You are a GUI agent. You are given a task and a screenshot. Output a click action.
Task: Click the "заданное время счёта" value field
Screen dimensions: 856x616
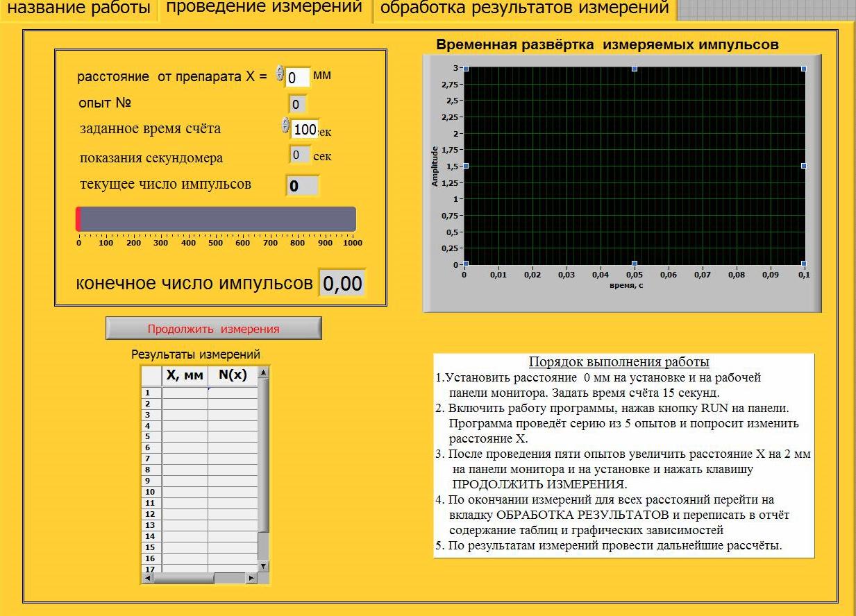click(304, 130)
